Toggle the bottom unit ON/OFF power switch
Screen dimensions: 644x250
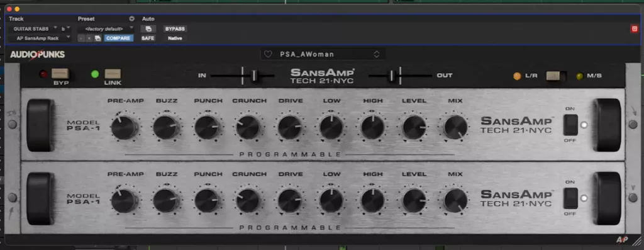(x=570, y=198)
